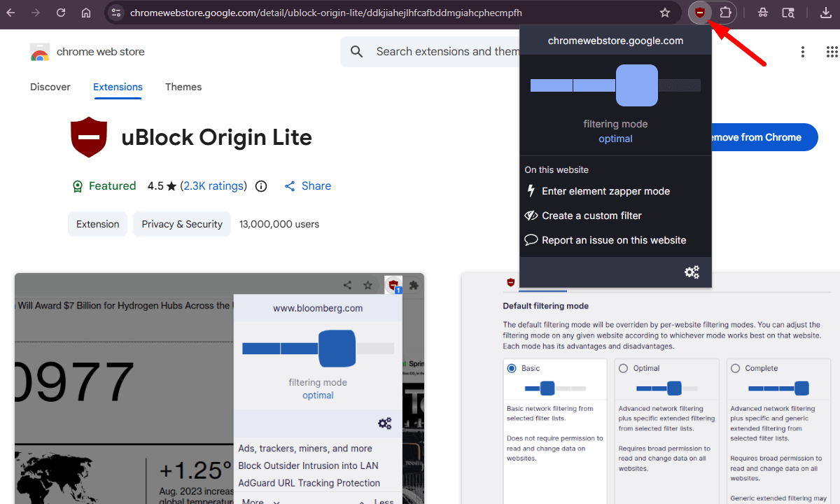This screenshot has width=840, height=504.
Task: Open the Extensions puzzle-piece icon
Action: pyautogui.click(x=726, y=13)
